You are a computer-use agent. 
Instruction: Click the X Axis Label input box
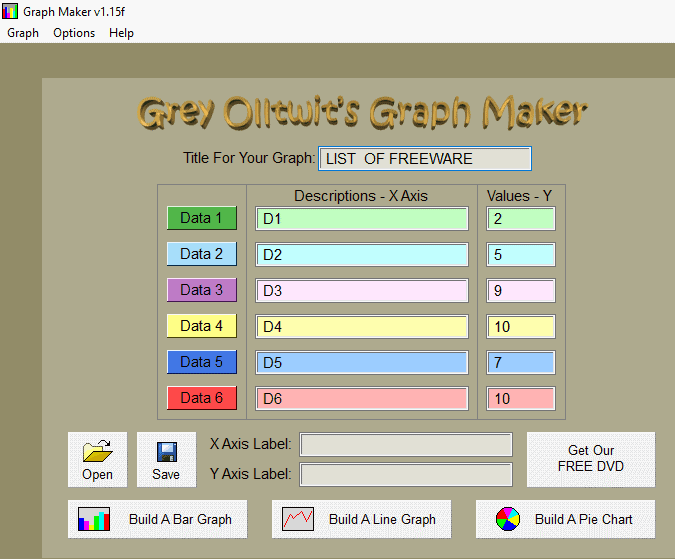(406, 445)
